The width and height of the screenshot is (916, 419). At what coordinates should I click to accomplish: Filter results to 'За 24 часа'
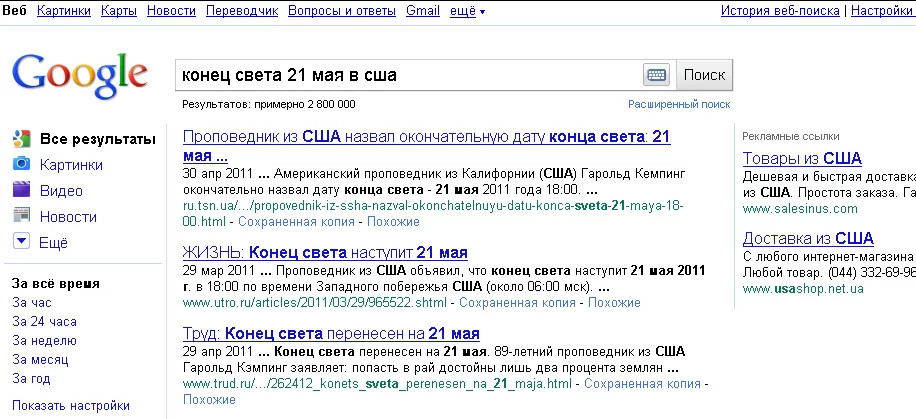click(44, 321)
